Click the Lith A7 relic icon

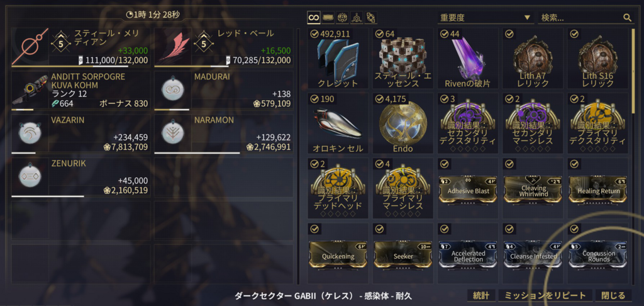click(533, 56)
